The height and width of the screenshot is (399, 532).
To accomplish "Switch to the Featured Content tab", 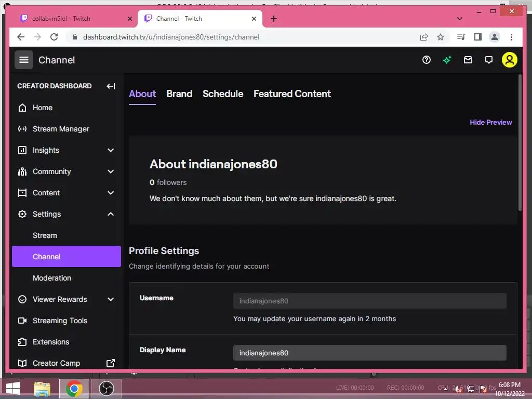I will 292,94.
